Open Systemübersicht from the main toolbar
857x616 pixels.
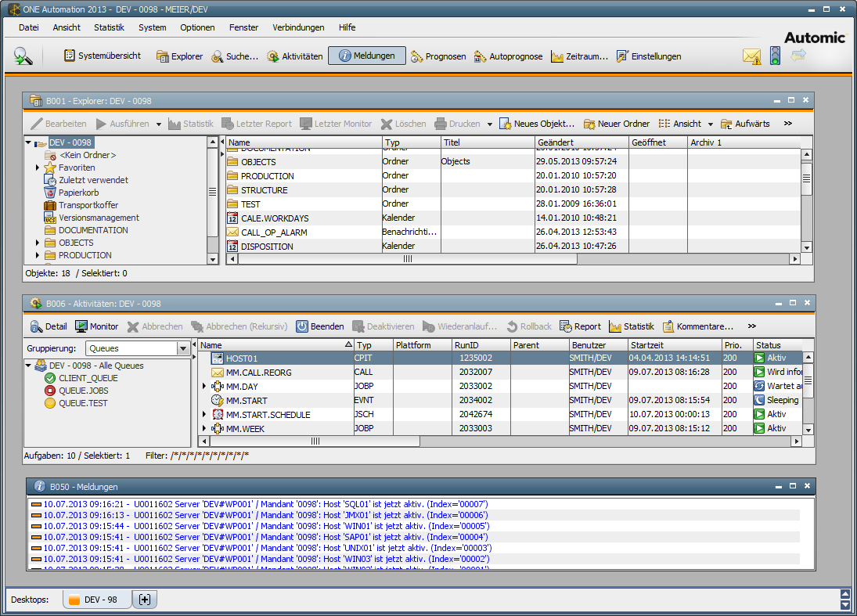pyautogui.click(x=103, y=56)
